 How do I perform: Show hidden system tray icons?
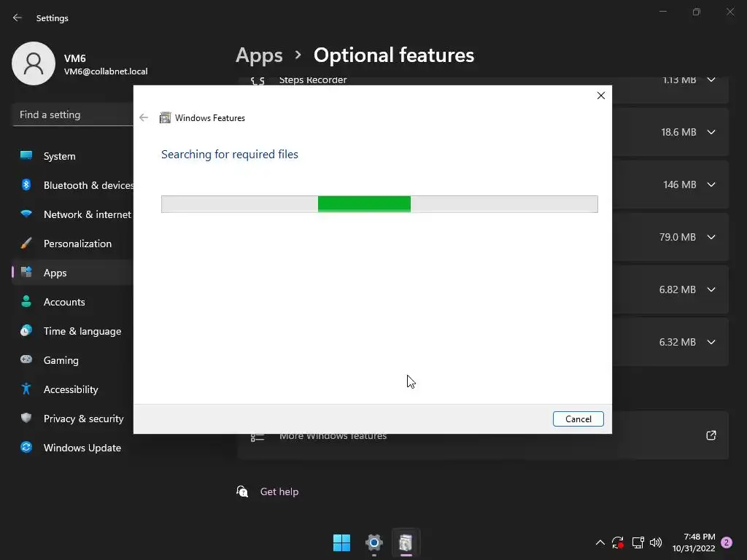600,542
